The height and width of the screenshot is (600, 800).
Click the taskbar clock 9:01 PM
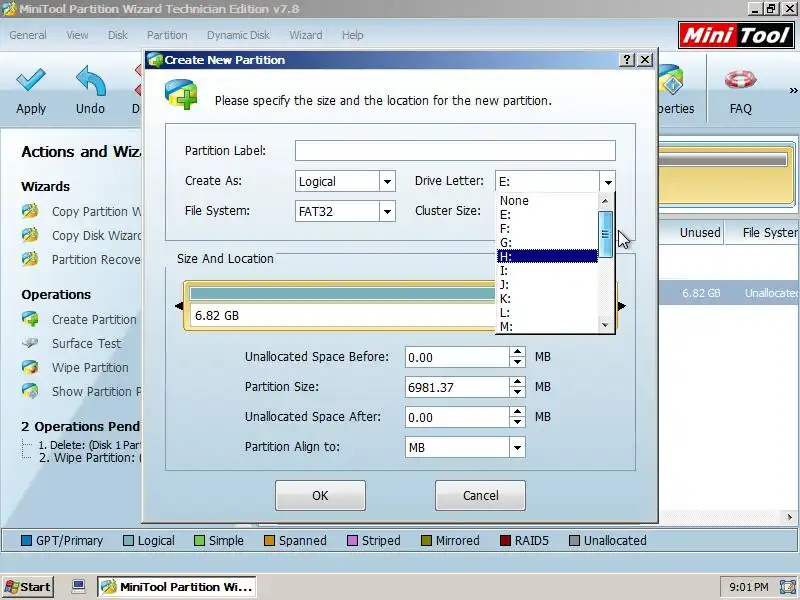tap(748, 587)
